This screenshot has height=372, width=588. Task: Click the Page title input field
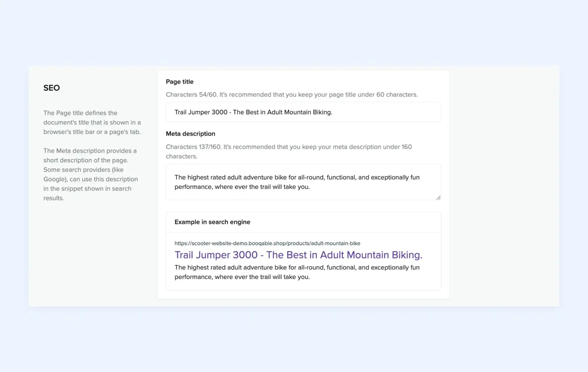point(303,112)
